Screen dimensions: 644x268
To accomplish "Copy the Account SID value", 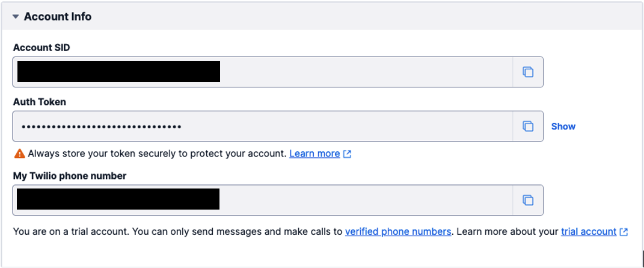I will (527, 72).
